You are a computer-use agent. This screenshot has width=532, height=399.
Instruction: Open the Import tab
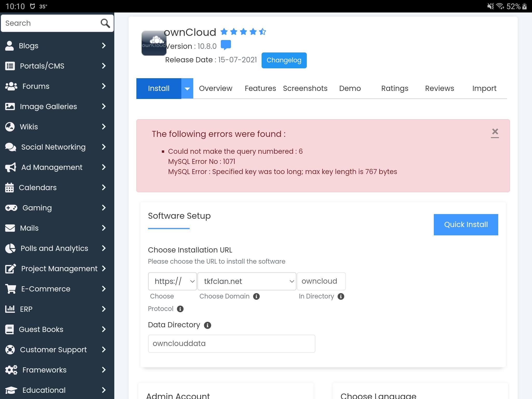tap(484, 89)
